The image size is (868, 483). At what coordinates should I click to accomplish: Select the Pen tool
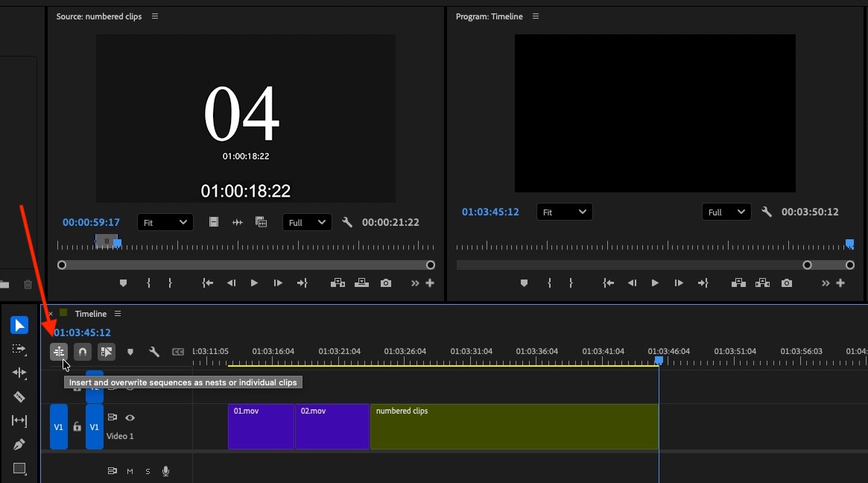point(19,444)
